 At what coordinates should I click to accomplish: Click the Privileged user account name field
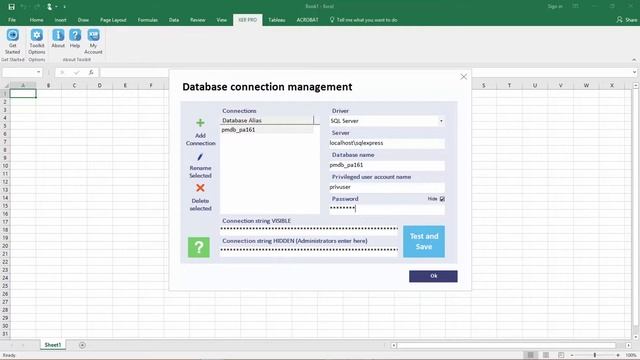pos(387,187)
